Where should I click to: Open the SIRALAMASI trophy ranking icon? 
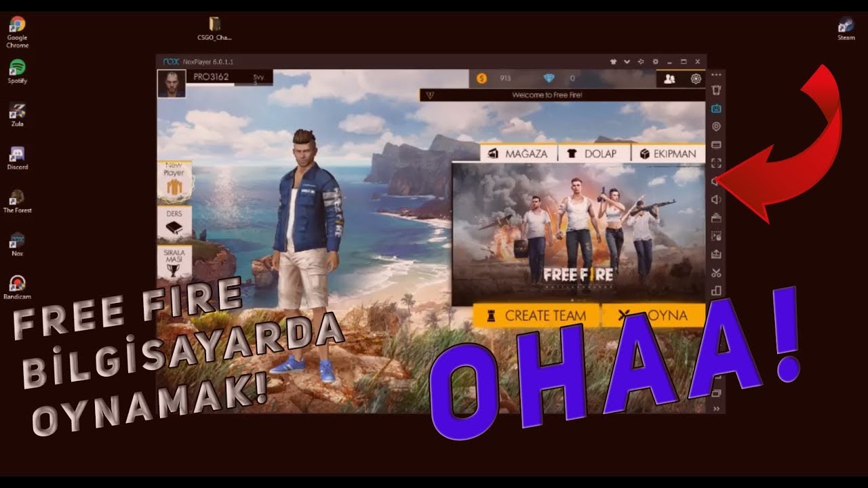(x=174, y=263)
